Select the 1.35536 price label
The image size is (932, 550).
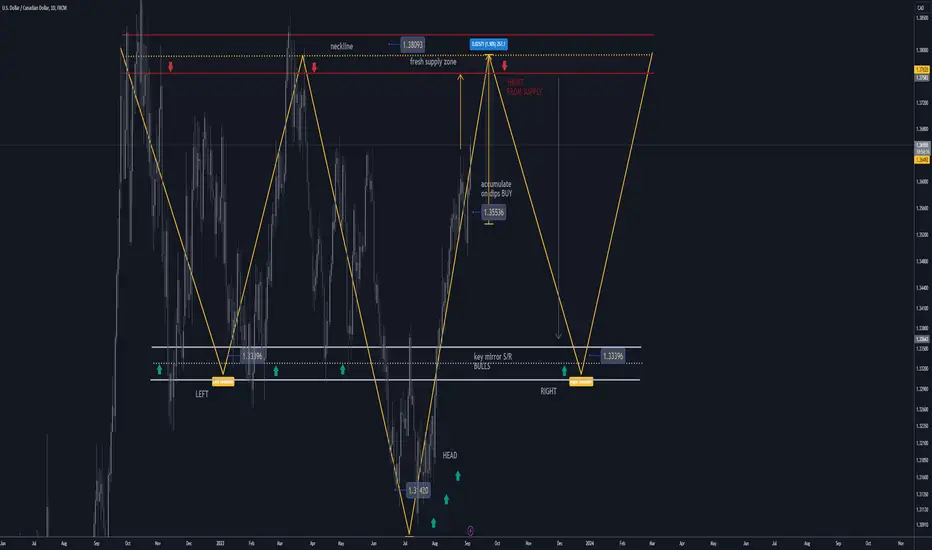coord(494,212)
